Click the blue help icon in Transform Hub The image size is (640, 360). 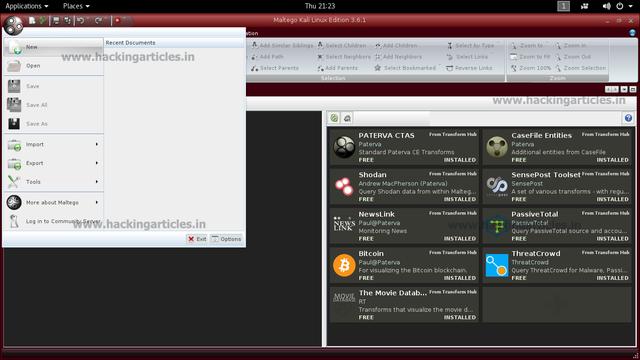click(x=628, y=118)
